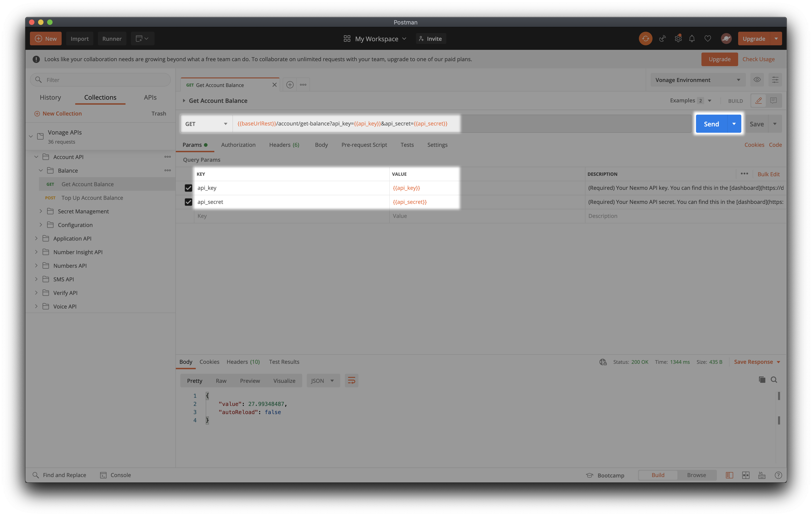Open the Balance folder ellipsis menu
Image resolution: width=812 pixels, height=516 pixels.
[x=168, y=170]
